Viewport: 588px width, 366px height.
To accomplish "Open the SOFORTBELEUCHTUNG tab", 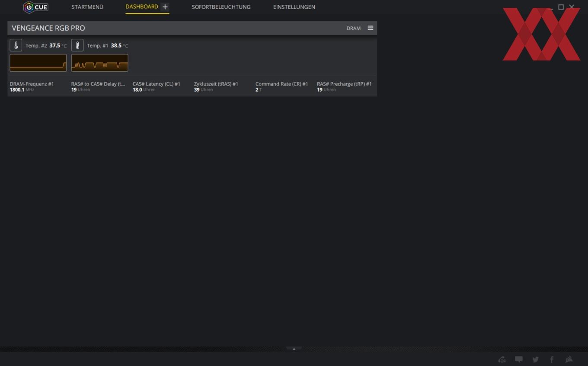I will click(x=221, y=7).
